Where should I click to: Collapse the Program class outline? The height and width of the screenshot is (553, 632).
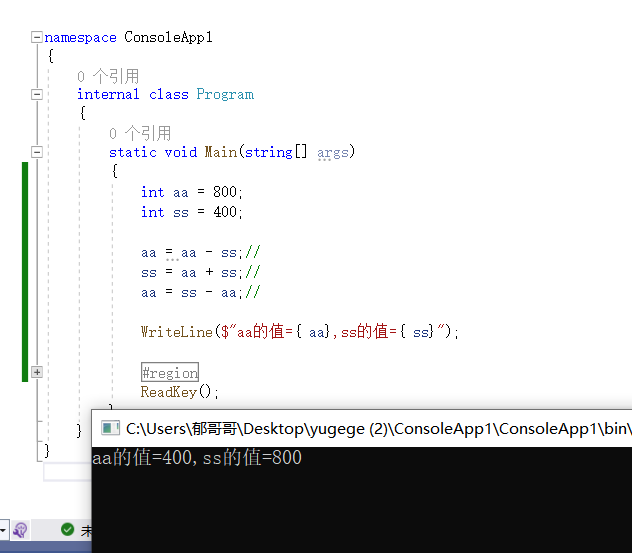(37, 95)
